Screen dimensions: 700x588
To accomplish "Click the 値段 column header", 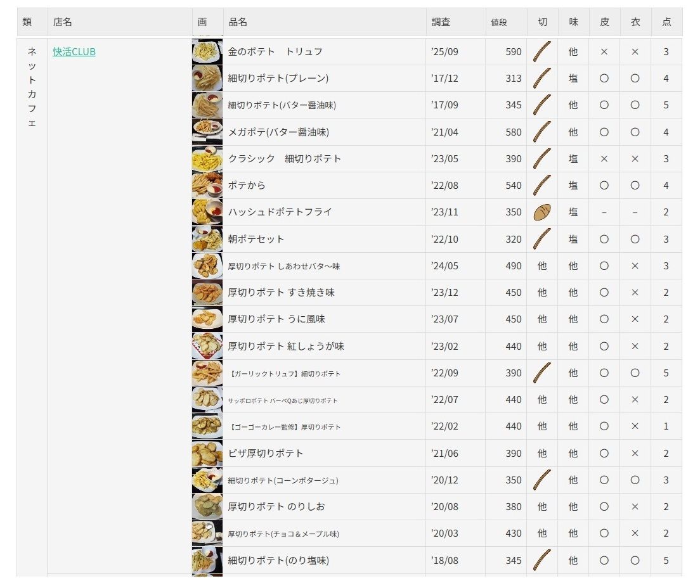I will pyautogui.click(x=499, y=22).
